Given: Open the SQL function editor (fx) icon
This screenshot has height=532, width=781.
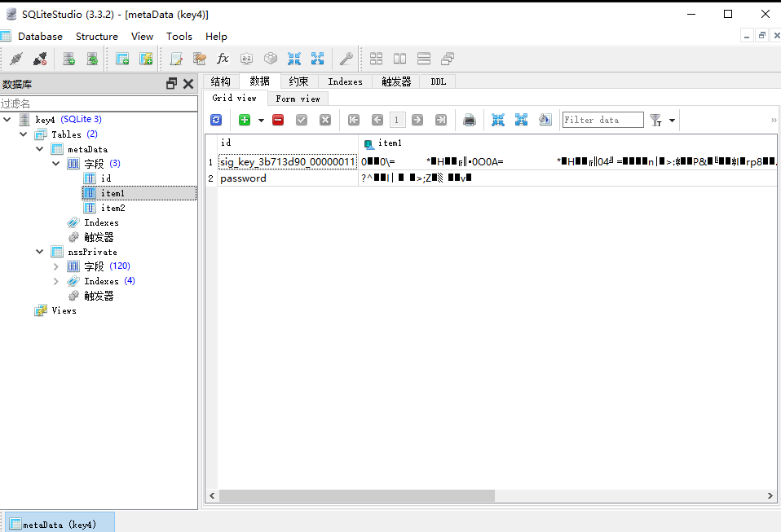Looking at the screenshot, I should pos(223,59).
